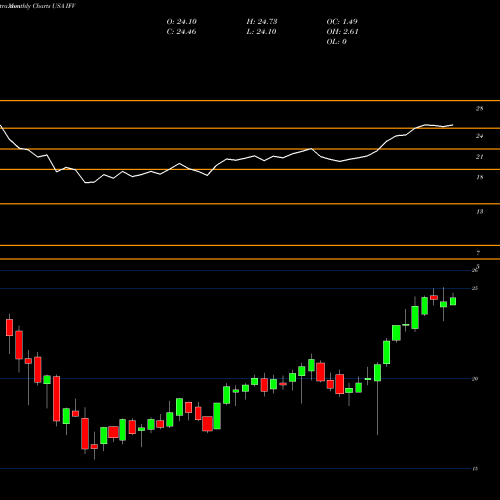Click the high value H: 24.73
This screenshot has height=500, width=500.
262,22
